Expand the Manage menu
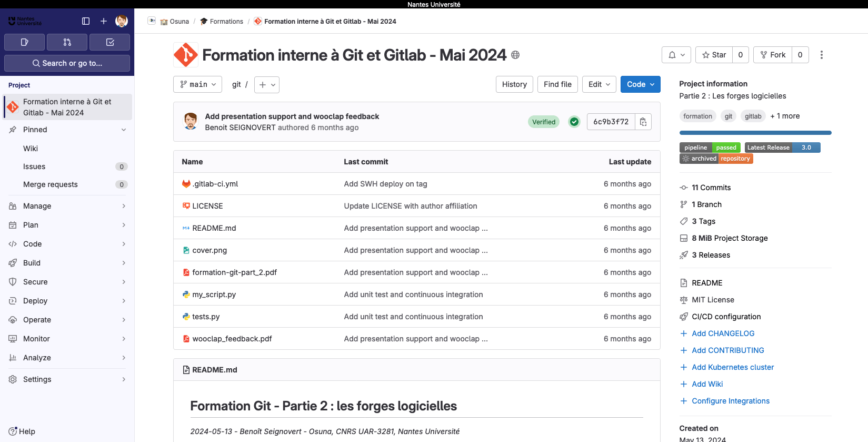Screen dimensions: 868x442 point(67,206)
